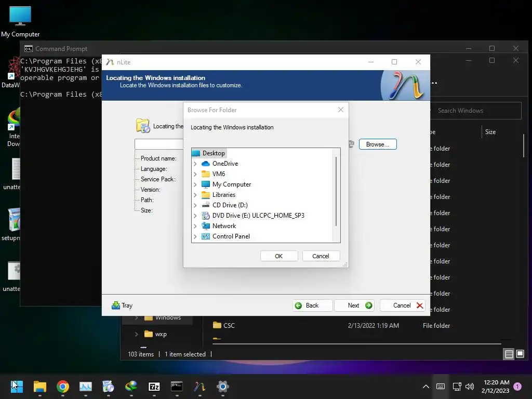Image resolution: width=532 pixels, height=399 pixels.
Task: Click the nLite wizard Cancel button
Action: coord(403,305)
